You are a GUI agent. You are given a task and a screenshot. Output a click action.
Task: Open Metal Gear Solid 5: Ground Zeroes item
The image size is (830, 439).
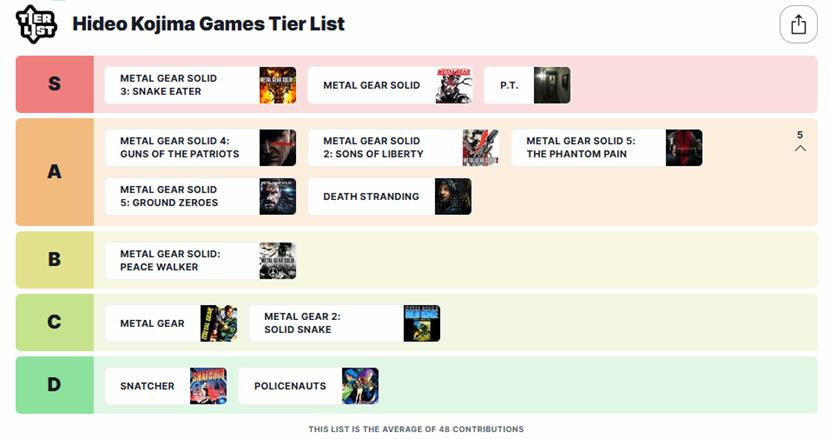click(201, 196)
